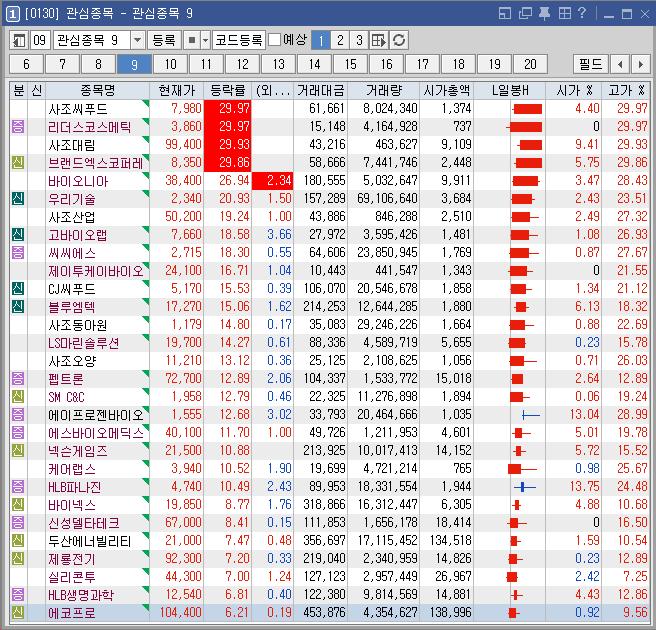Sort by the 등락률 column header
Image resolution: width=656 pixels, height=630 pixels.
click(x=228, y=90)
